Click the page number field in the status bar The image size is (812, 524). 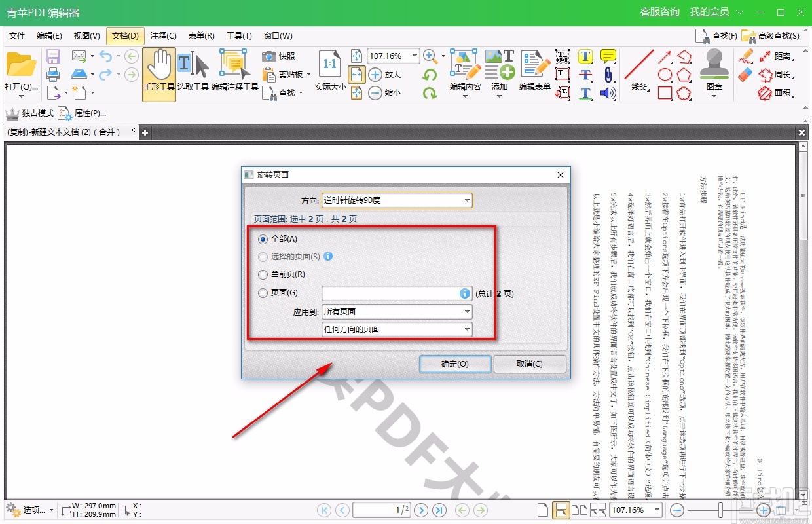tap(382, 510)
